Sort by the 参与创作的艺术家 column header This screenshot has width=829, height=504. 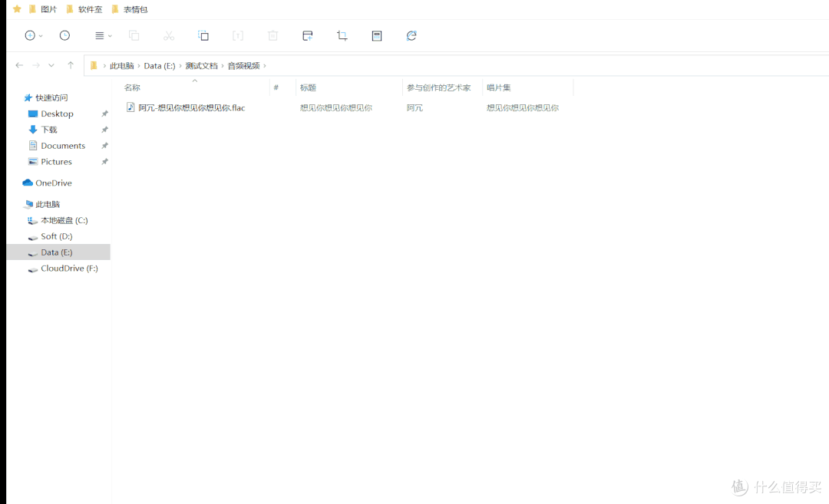tap(439, 87)
